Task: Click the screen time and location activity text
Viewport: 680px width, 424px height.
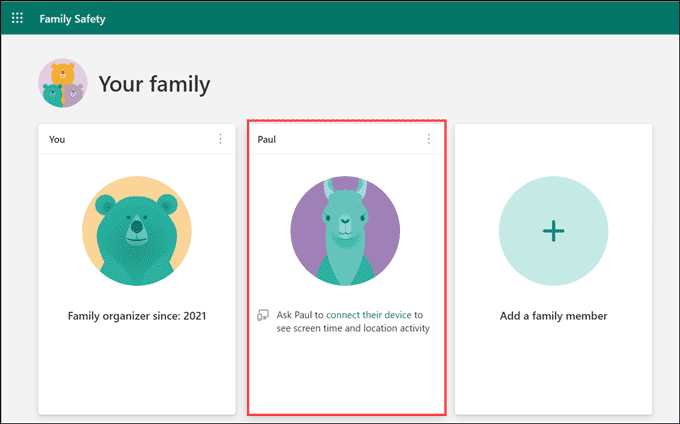Action: [353, 328]
